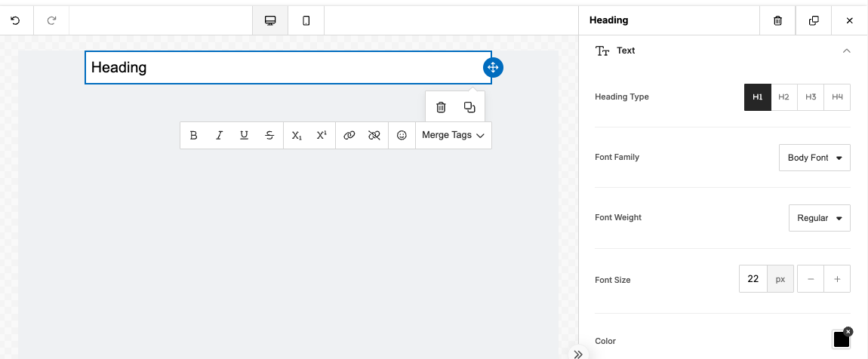Viewport: 868px width, 359px height.
Task: Delete block using panel header trash icon
Action: [777, 20]
